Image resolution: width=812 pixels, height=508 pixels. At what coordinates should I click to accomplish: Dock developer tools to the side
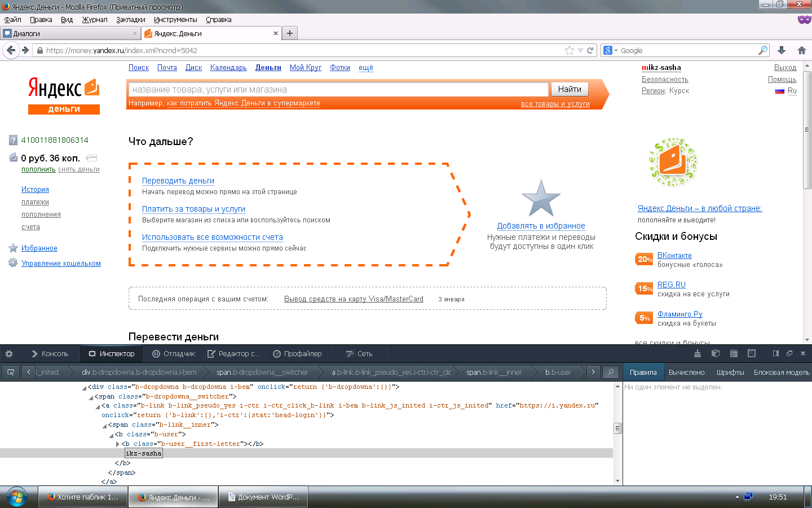pos(776,353)
